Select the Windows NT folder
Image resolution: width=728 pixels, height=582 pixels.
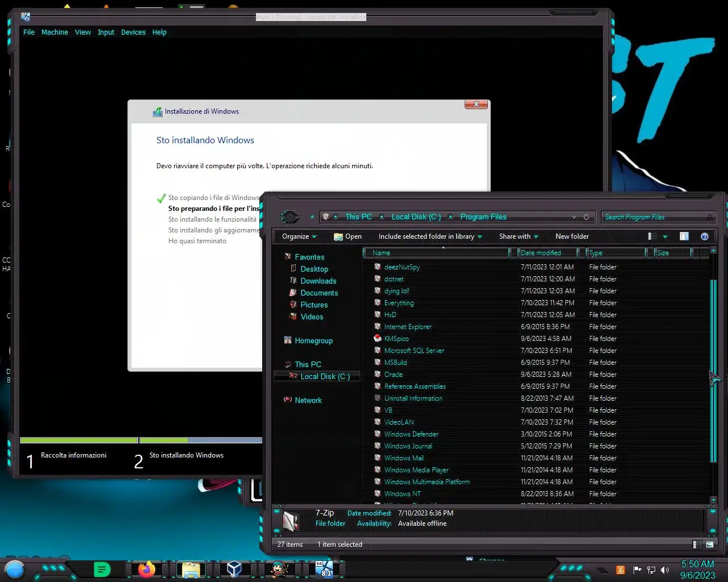(x=403, y=494)
